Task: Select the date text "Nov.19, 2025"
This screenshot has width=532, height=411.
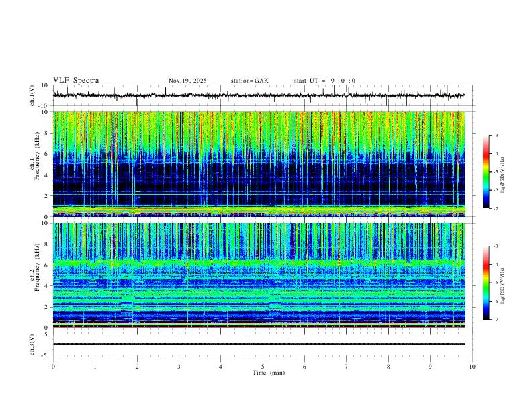Action: tap(187, 81)
